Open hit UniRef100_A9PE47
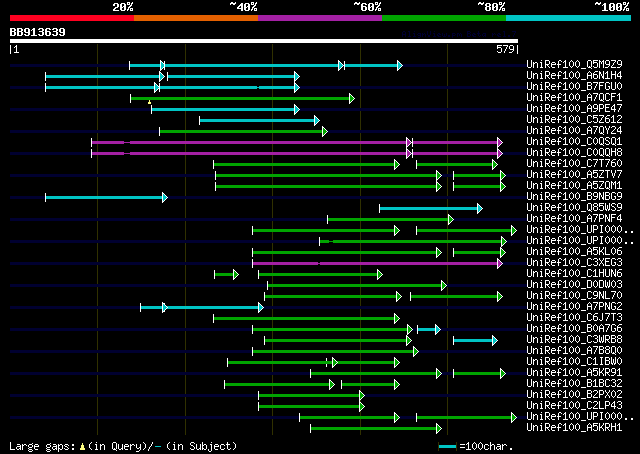 pyautogui.click(x=574, y=108)
